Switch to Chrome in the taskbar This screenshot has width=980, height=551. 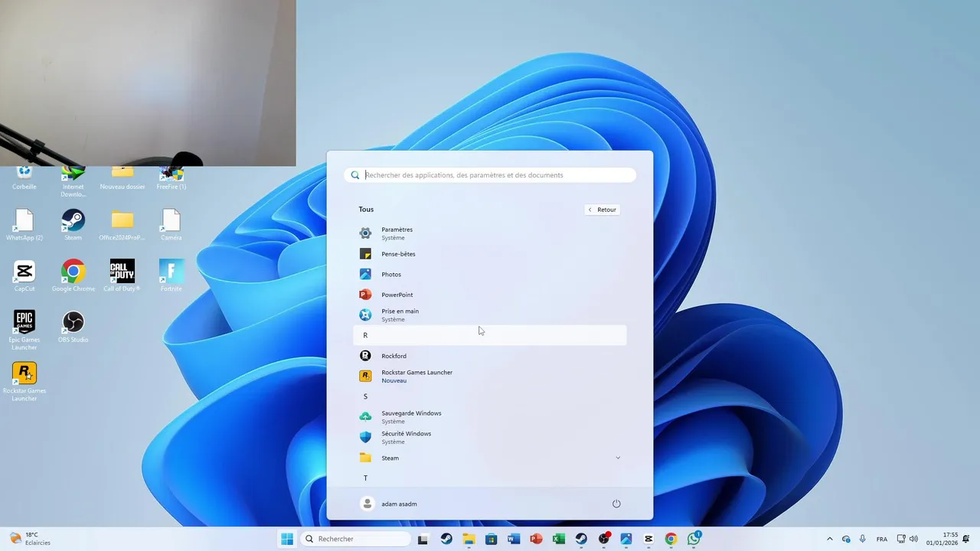[x=671, y=539]
